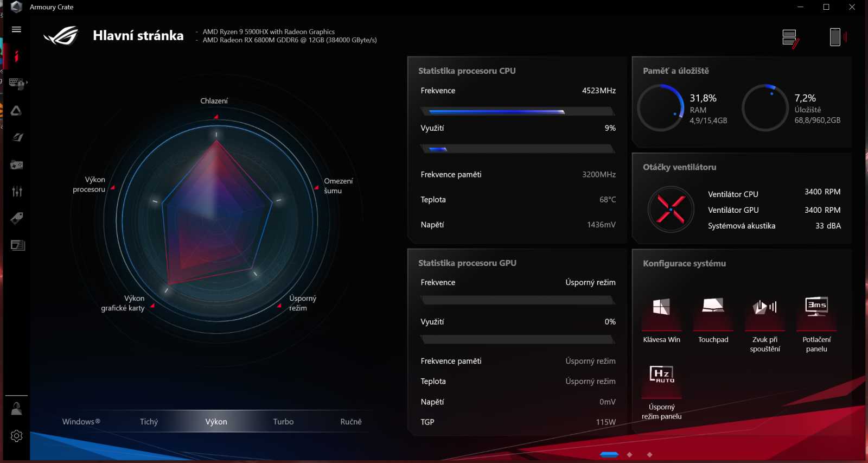Viewport: 868px width, 463px height.
Task: Select the Výkon performance mode
Action: click(x=216, y=422)
